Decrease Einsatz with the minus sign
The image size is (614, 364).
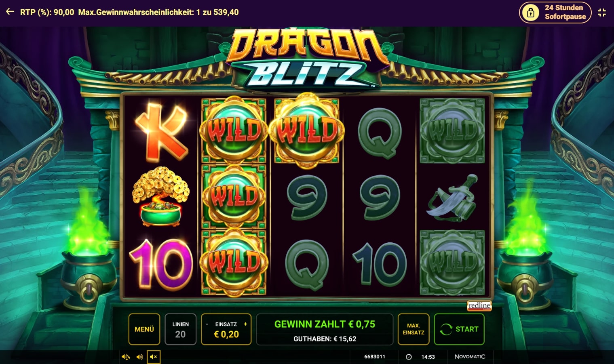tap(207, 324)
